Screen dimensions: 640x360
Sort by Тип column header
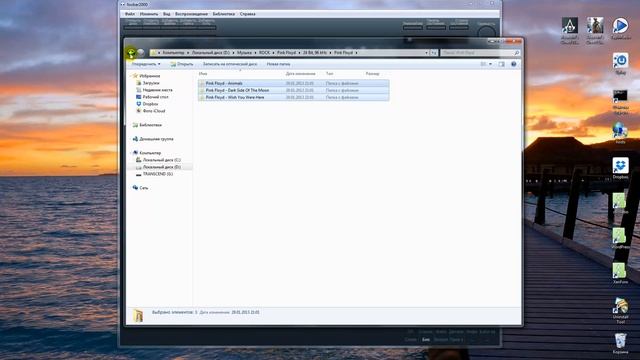click(329, 73)
